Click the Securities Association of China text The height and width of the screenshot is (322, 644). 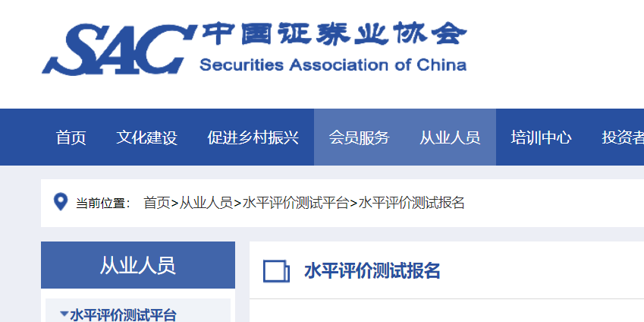[333, 65]
